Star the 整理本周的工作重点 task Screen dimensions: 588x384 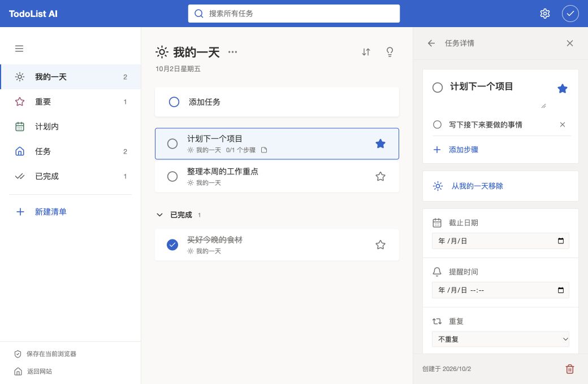(x=381, y=176)
